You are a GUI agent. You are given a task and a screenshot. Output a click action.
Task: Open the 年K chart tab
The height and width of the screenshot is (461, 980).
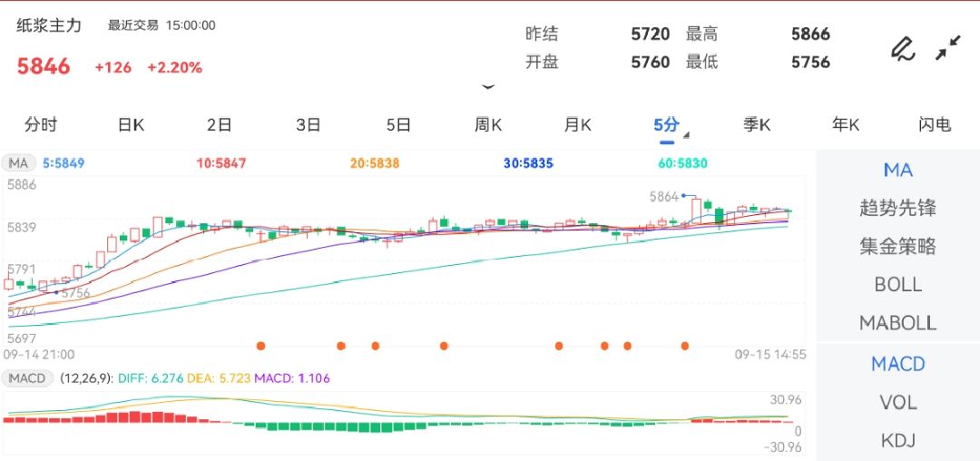tap(846, 124)
